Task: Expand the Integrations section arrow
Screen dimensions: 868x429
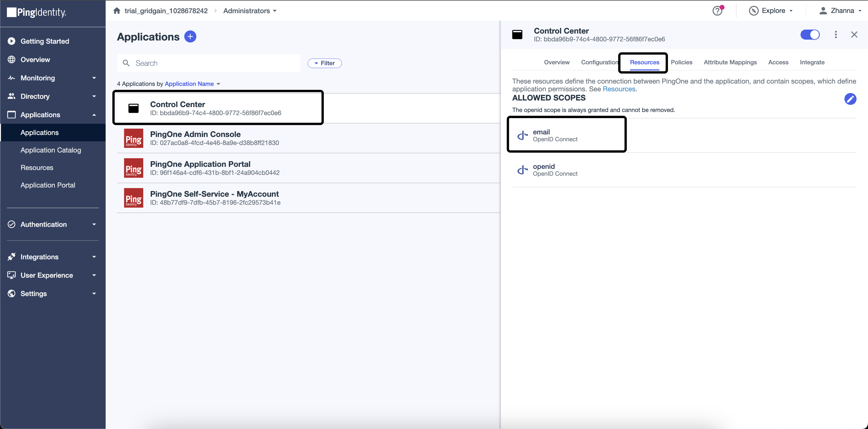Action: tap(94, 257)
